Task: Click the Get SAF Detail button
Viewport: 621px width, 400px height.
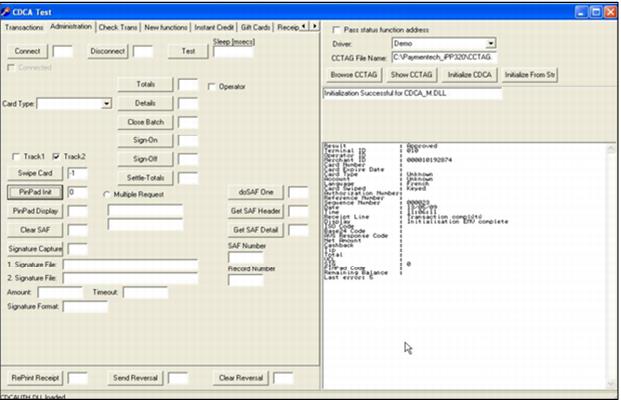Action: click(x=256, y=230)
